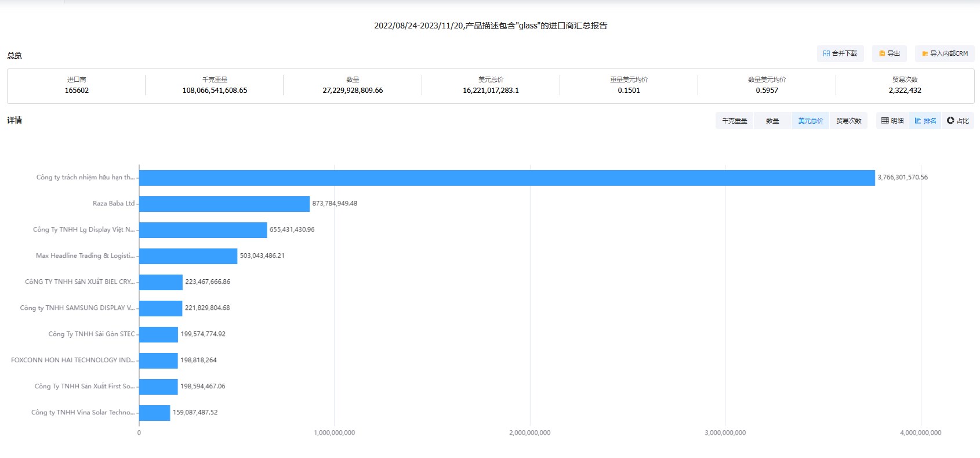This screenshot has width=980, height=458.
Task: Click the bar for Raza Baba Ltd
Action: 224,204
